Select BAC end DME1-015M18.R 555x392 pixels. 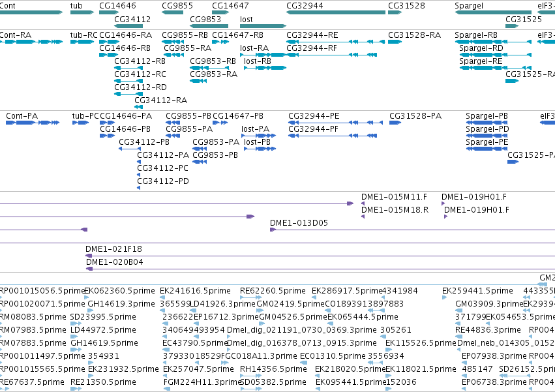[x=363, y=217]
